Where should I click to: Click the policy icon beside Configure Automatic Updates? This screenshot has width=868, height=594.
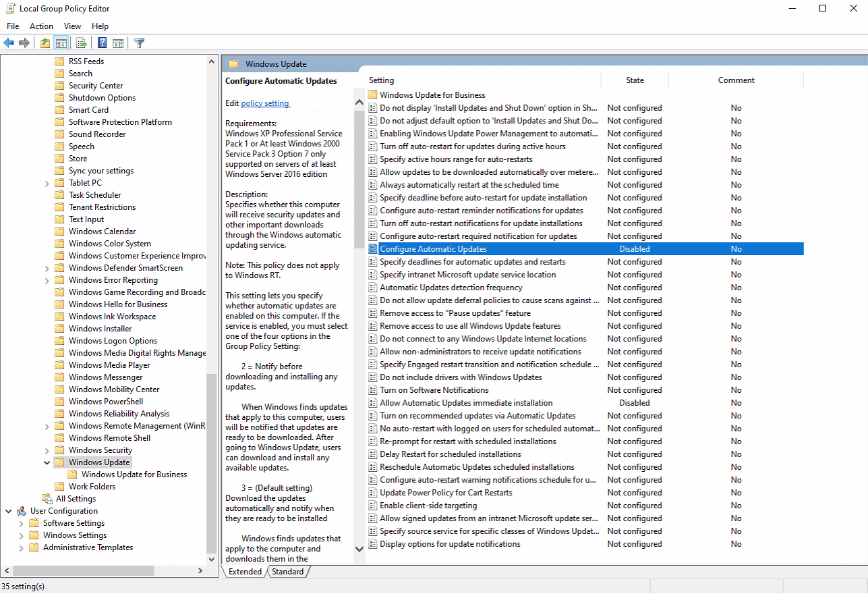coord(373,249)
